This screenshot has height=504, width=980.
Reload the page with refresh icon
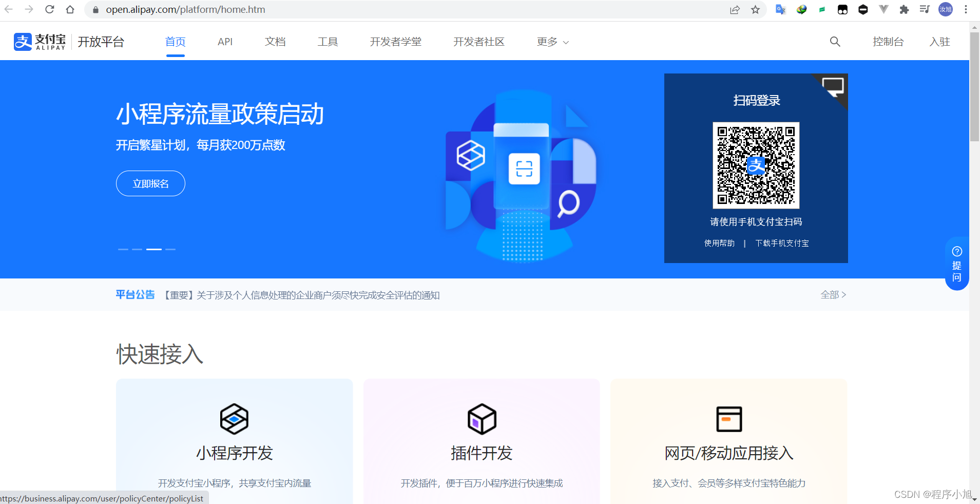tap(50, 9)
